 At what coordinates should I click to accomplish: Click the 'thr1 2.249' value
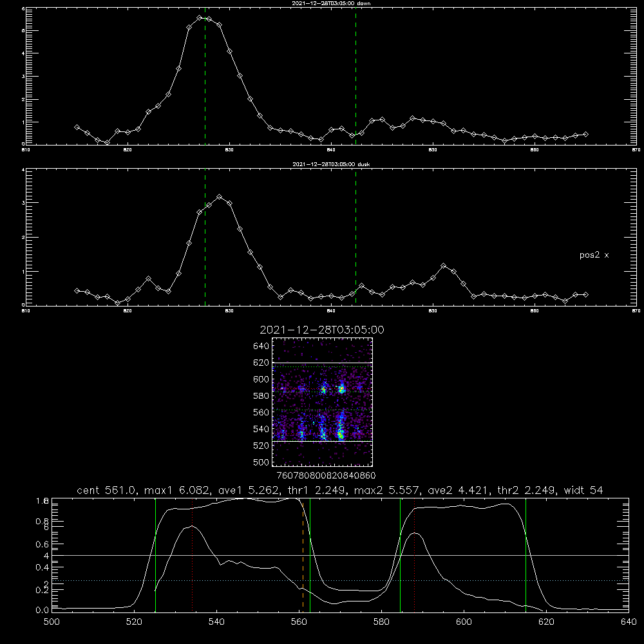click(x=317, y=490)
